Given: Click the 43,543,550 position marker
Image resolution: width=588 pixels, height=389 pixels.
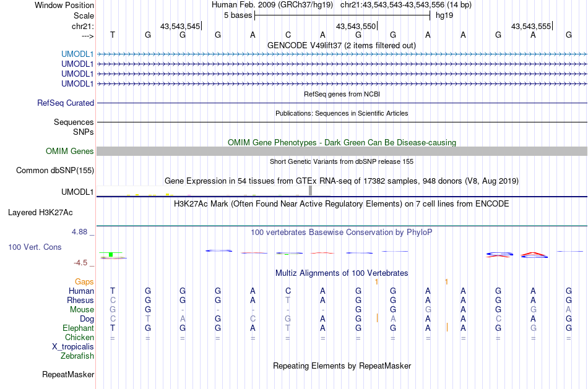Looking at the screenshot, I should pos(357,26).
